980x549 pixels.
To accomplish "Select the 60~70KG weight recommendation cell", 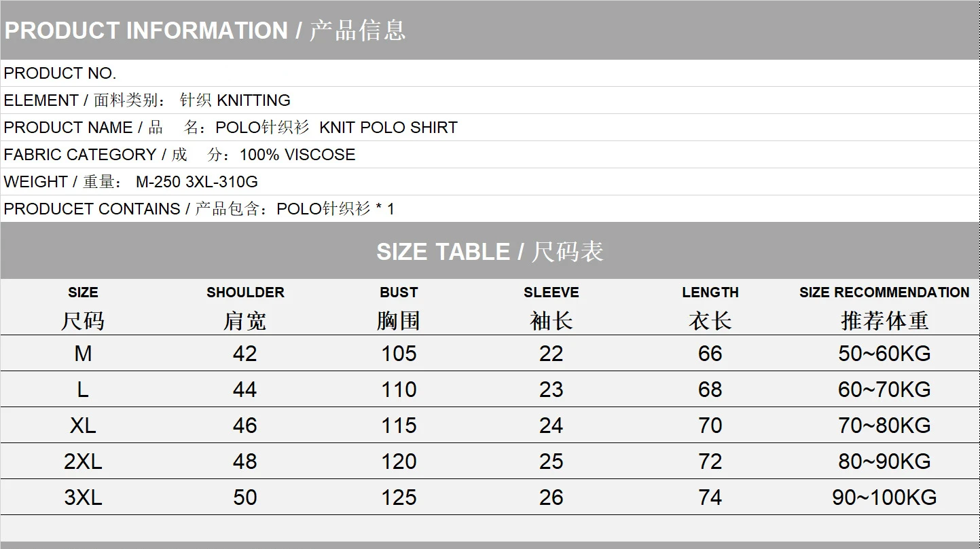I will (x=884, y=390).
